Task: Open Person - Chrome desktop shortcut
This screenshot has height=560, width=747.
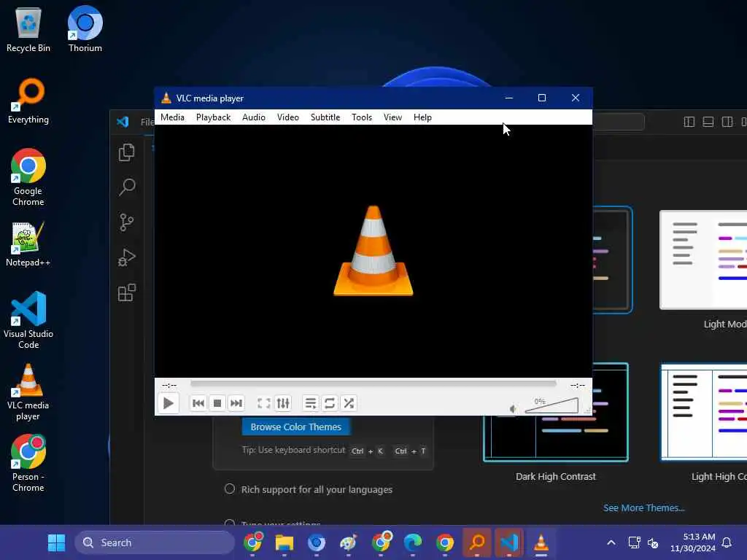Action: (28, 463)
